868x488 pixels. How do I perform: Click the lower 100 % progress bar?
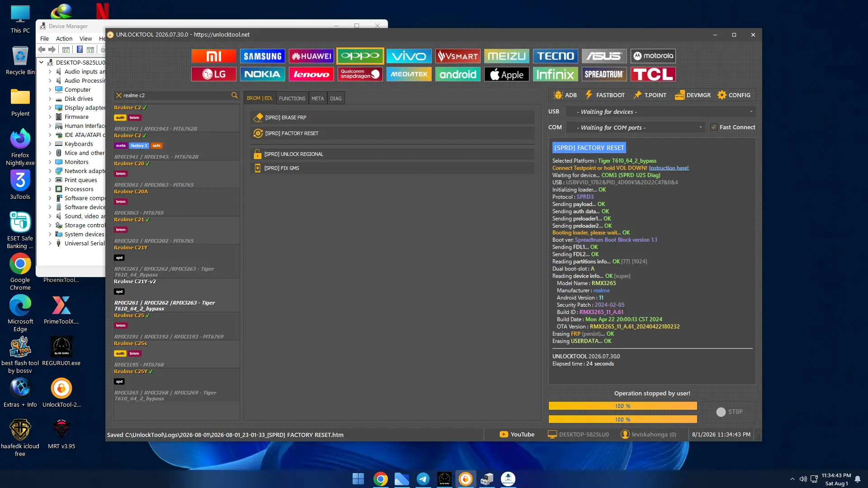[623, 419]
